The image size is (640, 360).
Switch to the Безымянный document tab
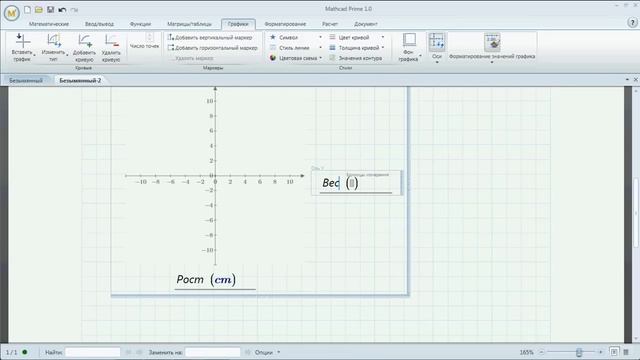[26, 80]
